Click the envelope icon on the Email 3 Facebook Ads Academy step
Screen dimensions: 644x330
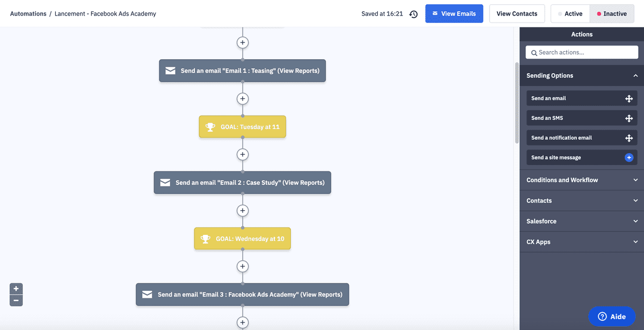[147, 295]
